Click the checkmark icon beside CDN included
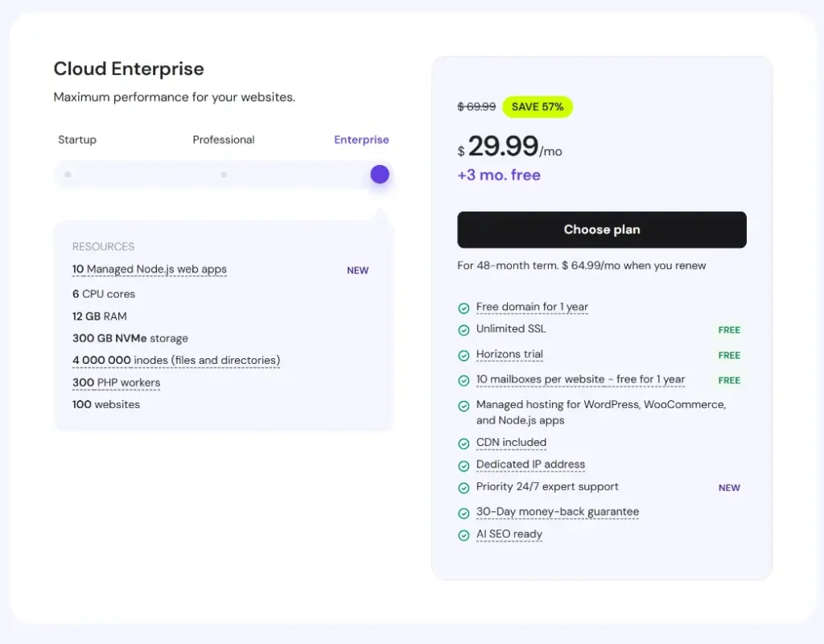The image size is (824, 644). (464, 443)
